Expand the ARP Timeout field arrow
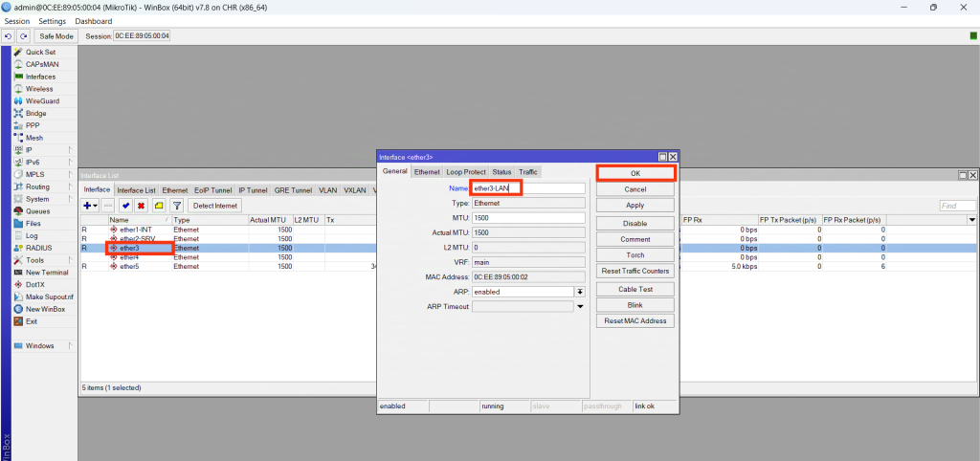The height and width of the screenshot is (461, 980). 579,307
